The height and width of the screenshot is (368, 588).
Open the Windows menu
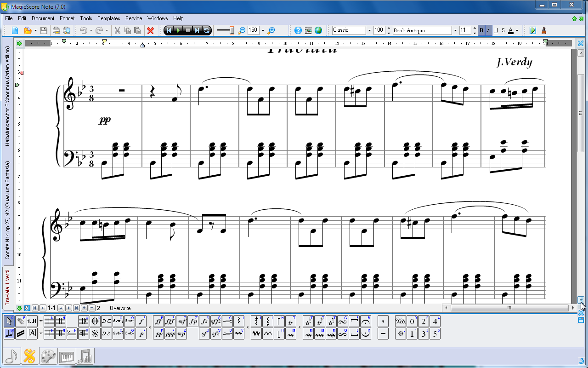pos(158,18)
